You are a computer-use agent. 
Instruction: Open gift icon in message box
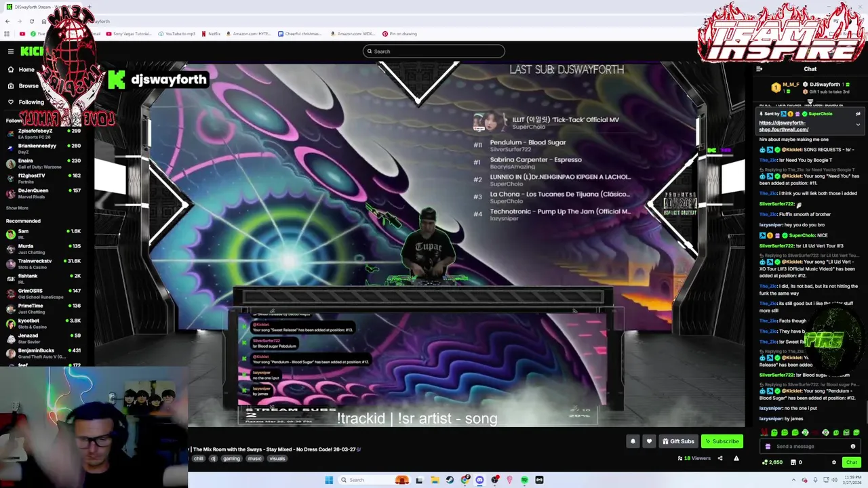point(768,446)
